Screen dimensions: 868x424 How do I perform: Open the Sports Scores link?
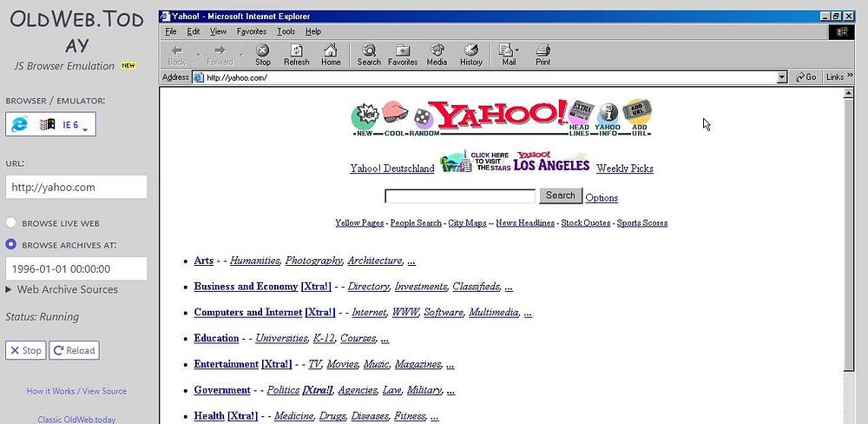tap(642, 222)
